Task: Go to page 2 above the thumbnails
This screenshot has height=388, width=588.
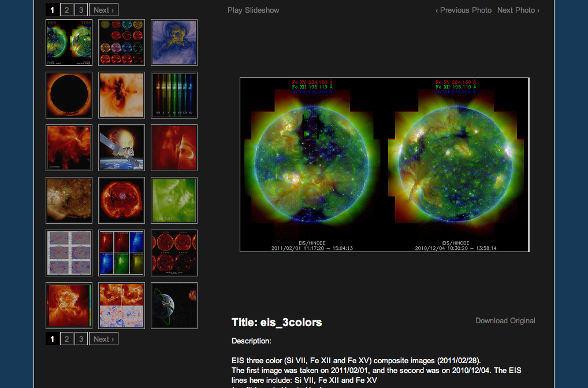Action: (66, 10)
